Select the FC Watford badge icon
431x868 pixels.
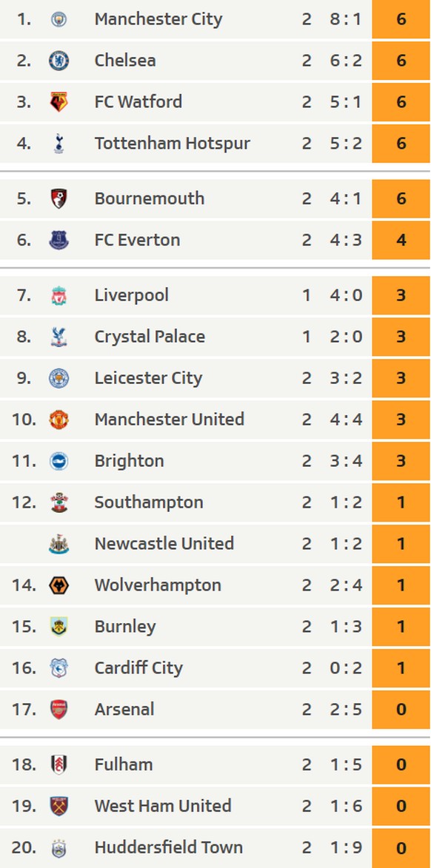(x=59, y=102)
